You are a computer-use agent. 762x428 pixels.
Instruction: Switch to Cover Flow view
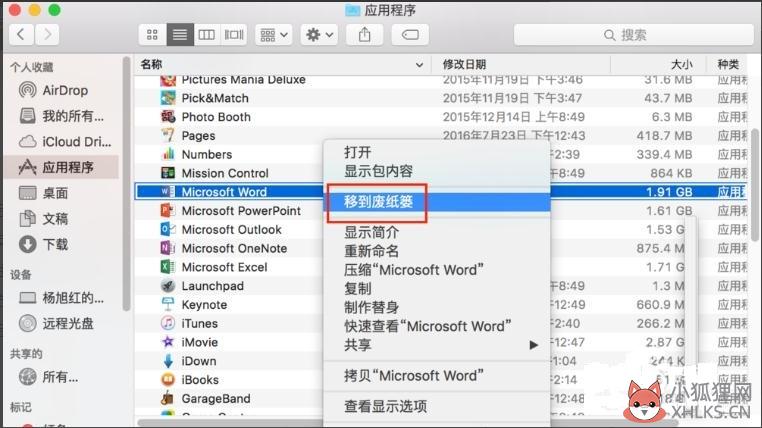pyautogui.click(x=234, y=34)
